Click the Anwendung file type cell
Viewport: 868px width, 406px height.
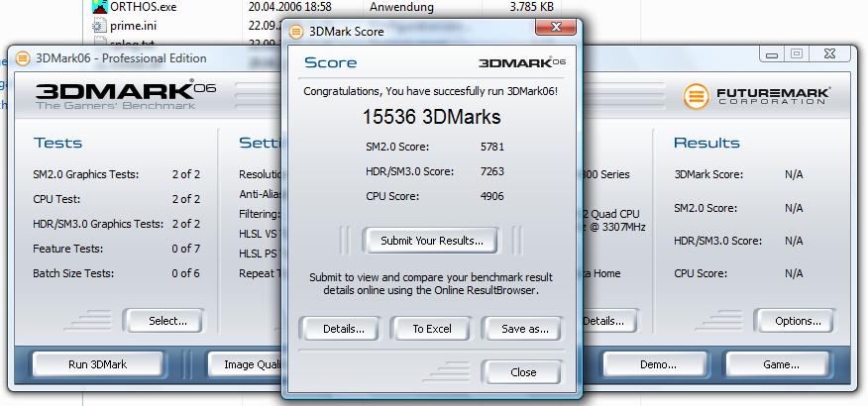(401, 7)
